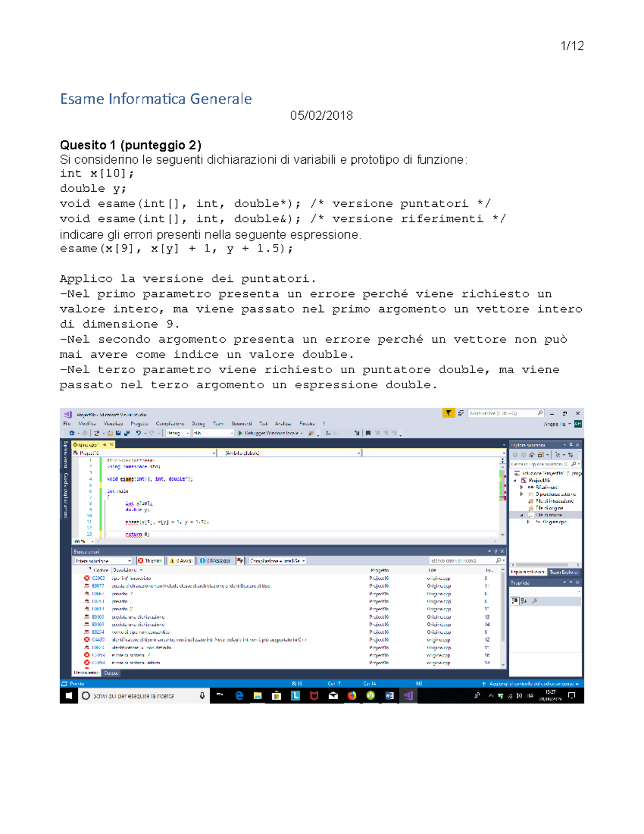644x834 pixels.
Task: Expand the Riferimenti node in Solution Explorer
Action: [522, 487]
